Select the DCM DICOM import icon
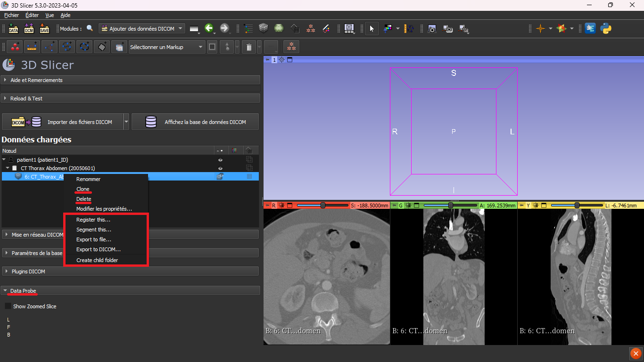 [28, 29]
